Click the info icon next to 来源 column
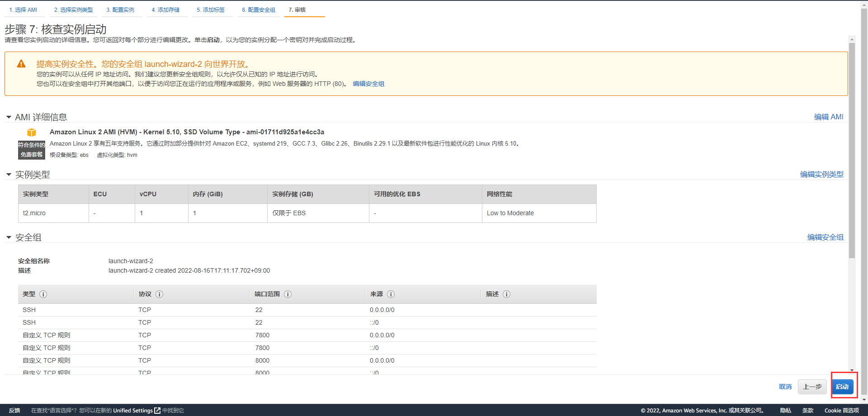 coord(391,294)
